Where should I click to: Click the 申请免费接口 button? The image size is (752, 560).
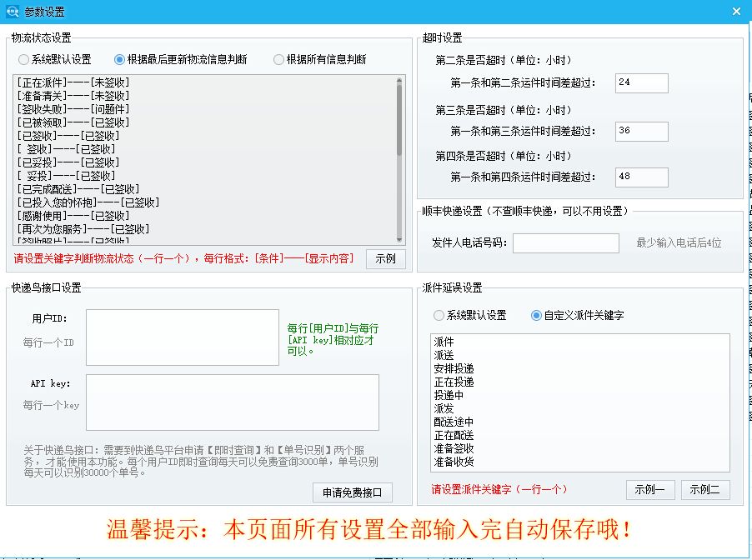[x=353, y=492]
